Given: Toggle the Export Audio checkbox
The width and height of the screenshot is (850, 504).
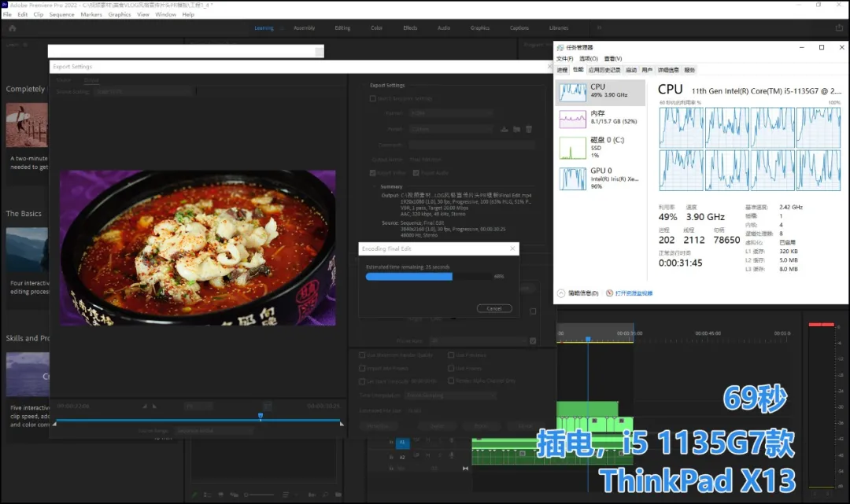Looking at the screenshot, I should click(416, 173).
